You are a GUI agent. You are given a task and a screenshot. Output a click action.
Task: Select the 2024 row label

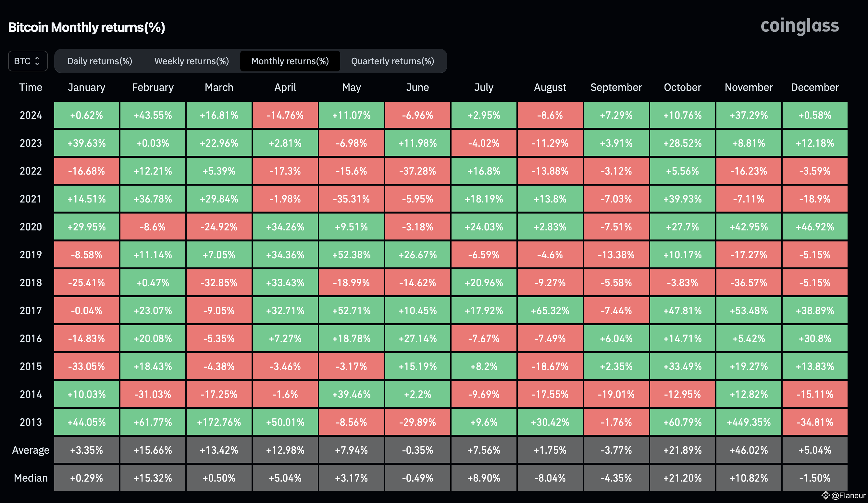click(x=31, y=115)
